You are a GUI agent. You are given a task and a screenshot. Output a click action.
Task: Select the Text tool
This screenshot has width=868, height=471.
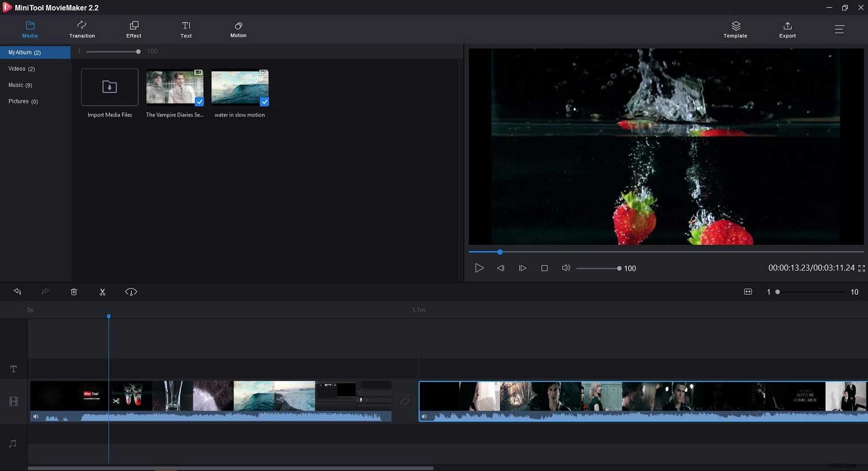[186, 29]
